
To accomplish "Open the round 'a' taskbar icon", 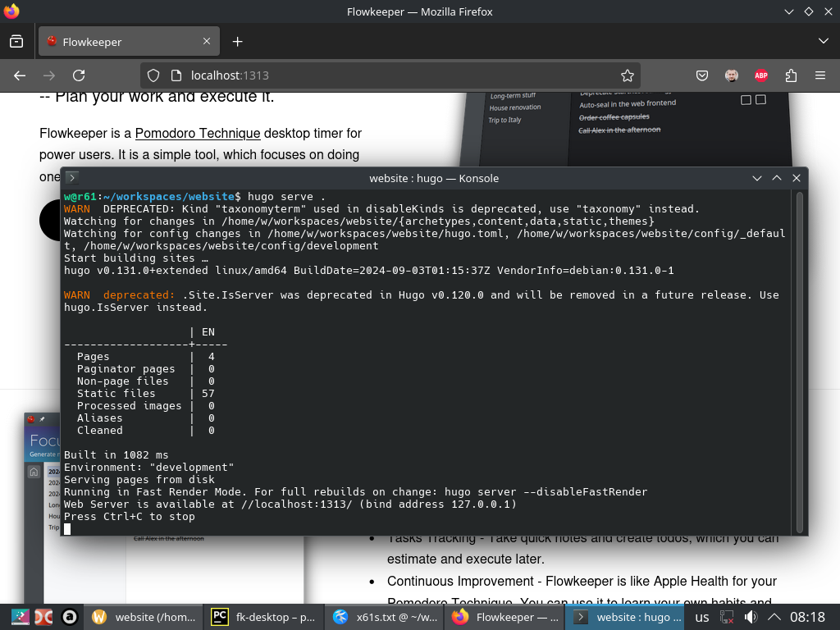I will (70, 617).
